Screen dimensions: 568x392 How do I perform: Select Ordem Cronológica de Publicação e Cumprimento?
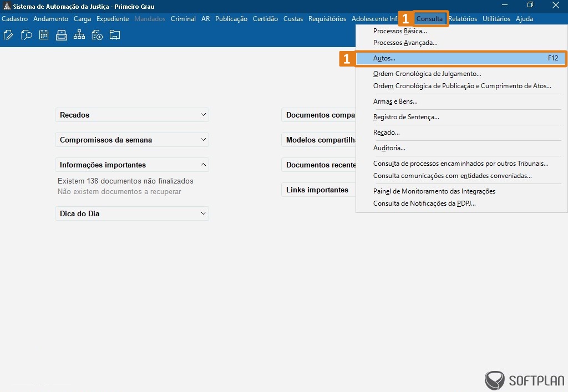(x=461, y=86)
